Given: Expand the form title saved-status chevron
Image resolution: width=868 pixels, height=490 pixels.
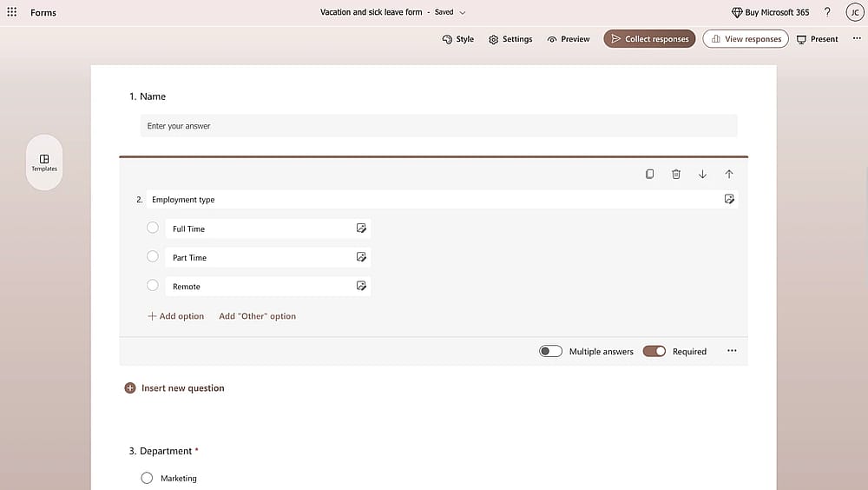Looking at the screenshot, I should click(463, 12).
